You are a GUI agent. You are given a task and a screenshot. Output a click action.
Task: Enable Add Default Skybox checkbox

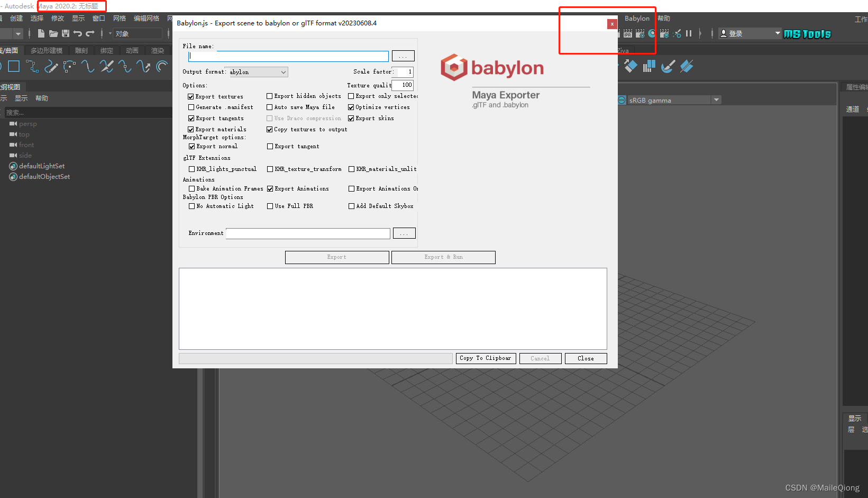coord(352,206)
